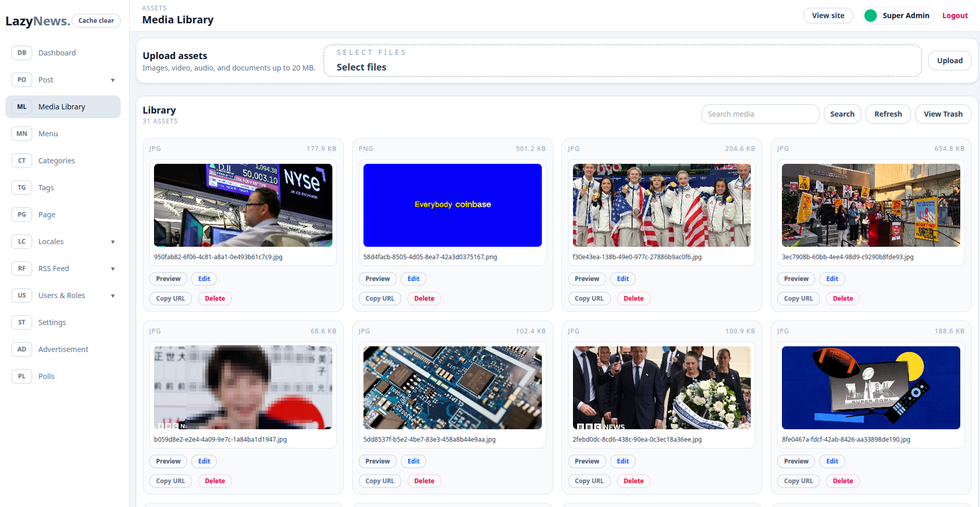Click filename b059d8e2-e2e4-4a09-9e7c-1a84ba1d1947.jpg
This screenshot has height=507, width=980.
[x=220, y=440]
